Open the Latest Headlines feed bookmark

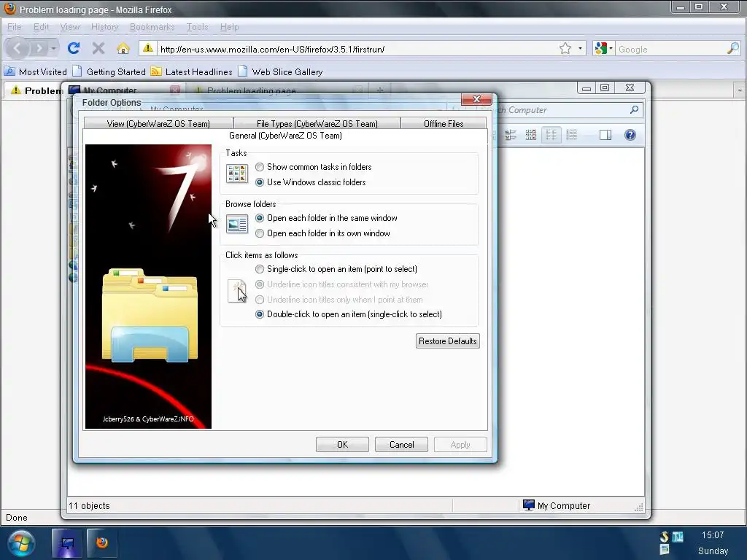pyautogui.click(x=192, y=72)
